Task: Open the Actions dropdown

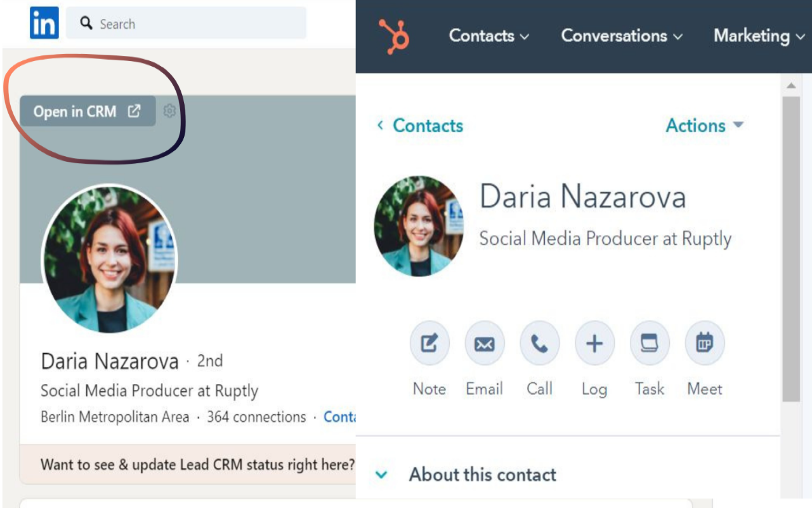Action: click(x=704, y=126)
